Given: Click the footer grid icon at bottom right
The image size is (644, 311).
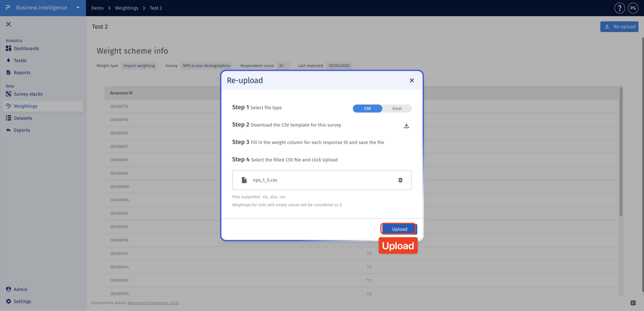Looking at the screenshot, I should [x=633, y=303].
